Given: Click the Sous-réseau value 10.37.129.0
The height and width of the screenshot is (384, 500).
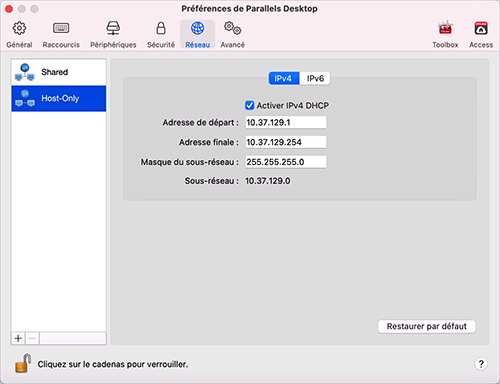Looking at the screenshot, I should tap(268, 181).
